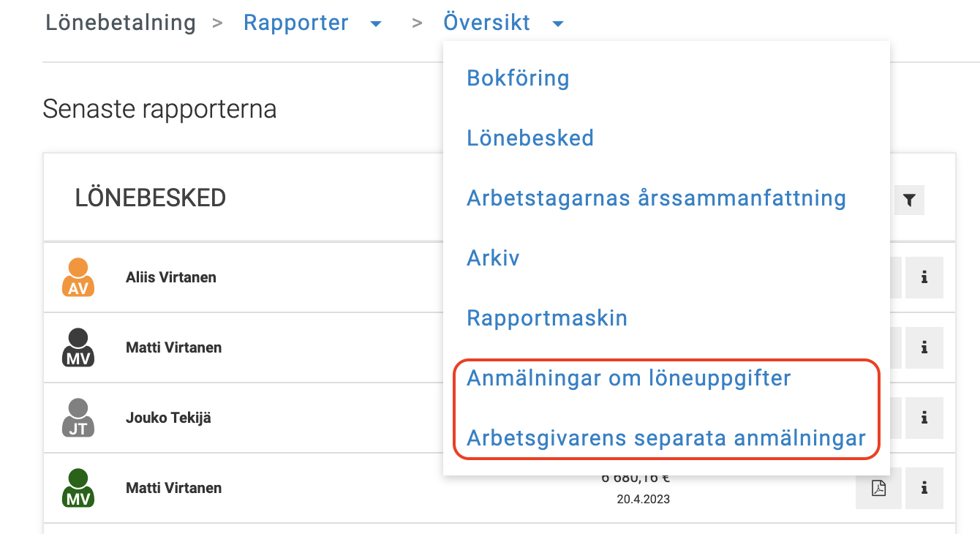Select Lönebesked in the dropdown menu
Image resolution: width=980 pixels, height=534 pixels.
click(x=529, y=138)
